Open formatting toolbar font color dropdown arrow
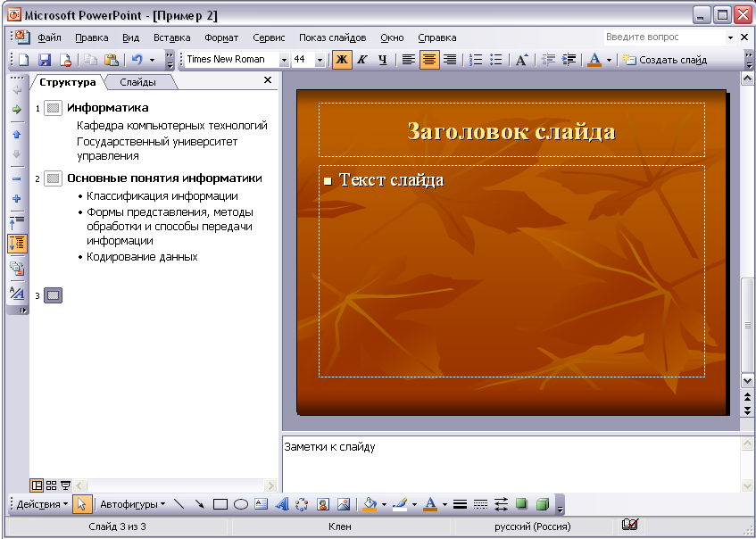The width and height of the screenshot is (756, 539). click(609, 60)
